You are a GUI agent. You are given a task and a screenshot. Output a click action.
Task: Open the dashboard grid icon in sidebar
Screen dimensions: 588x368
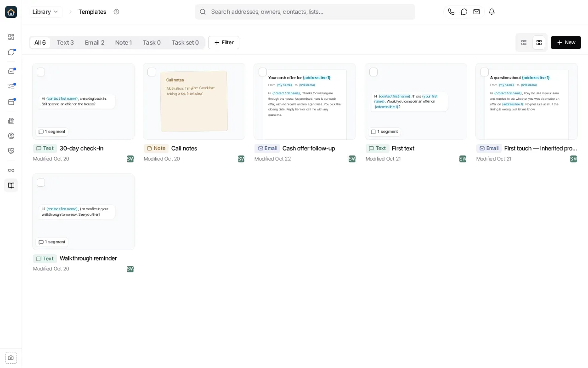11,37
